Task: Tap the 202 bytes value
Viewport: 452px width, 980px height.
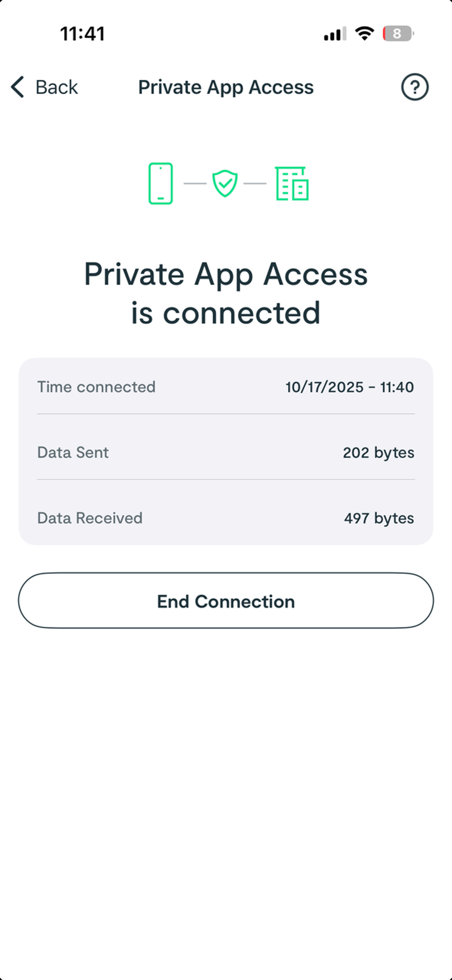Action: point(378,453)
